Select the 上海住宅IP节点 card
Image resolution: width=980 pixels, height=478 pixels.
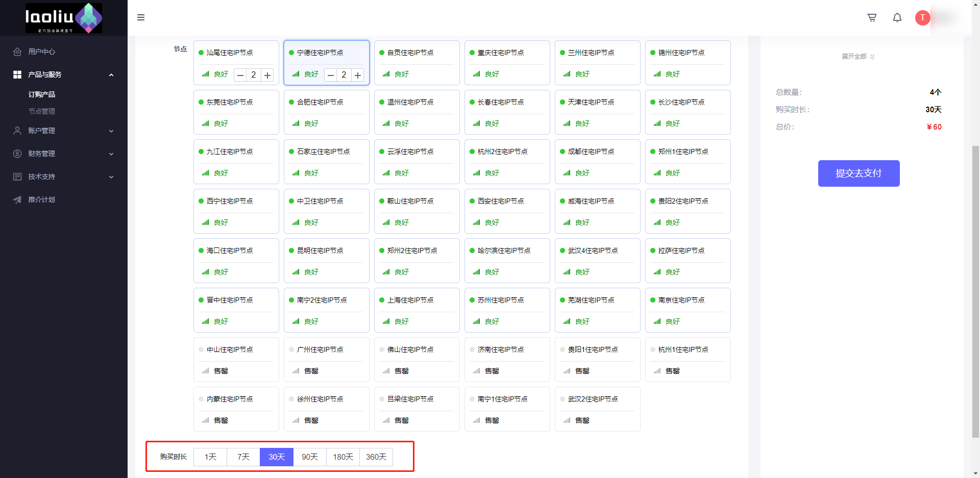tap(417, 310)
